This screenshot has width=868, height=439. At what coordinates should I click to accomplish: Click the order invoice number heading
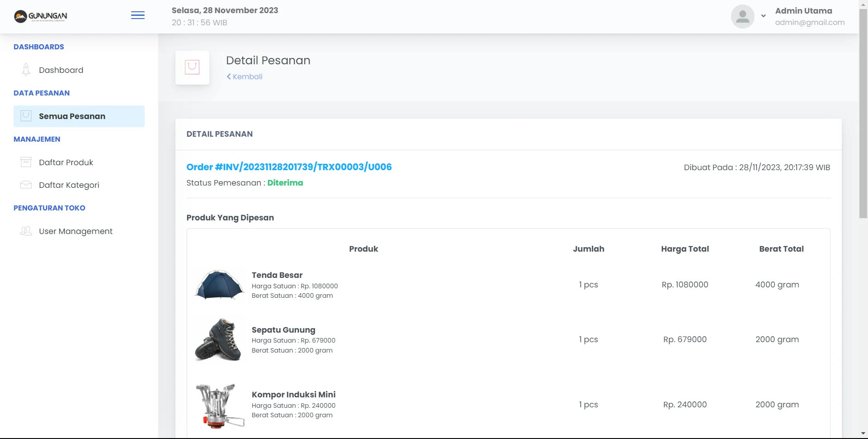(x=289, y=167)
